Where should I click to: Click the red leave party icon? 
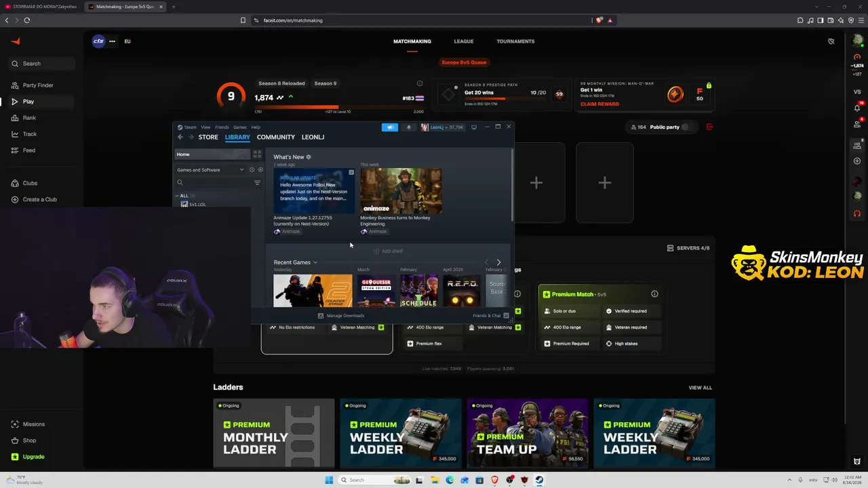point(710,127)
